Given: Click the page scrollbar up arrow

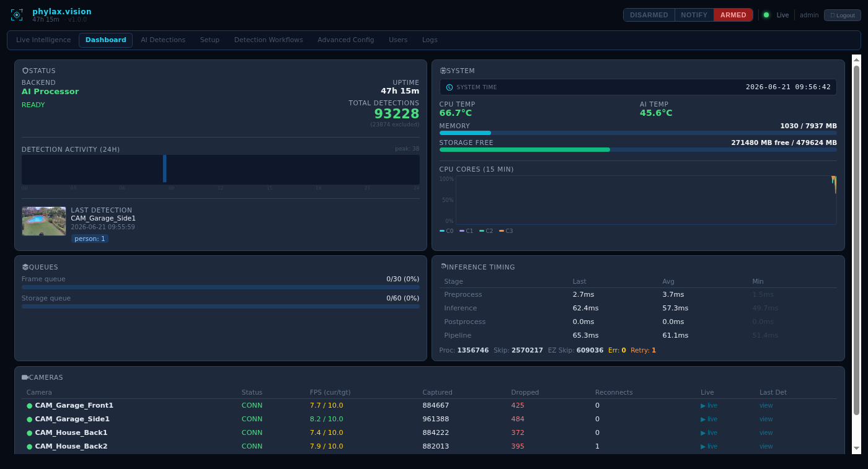Looking at the screenshot, I should click(x=856, y=59).
